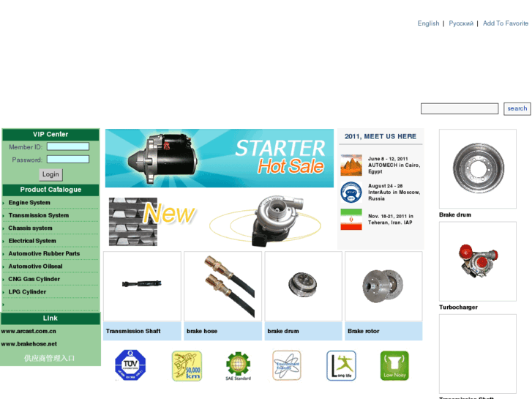Click the green Low Noisy icon

click(394, 365)
